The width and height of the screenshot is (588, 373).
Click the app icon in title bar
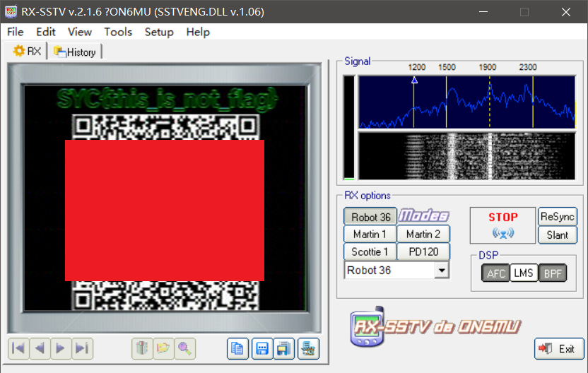click(11, 11)
